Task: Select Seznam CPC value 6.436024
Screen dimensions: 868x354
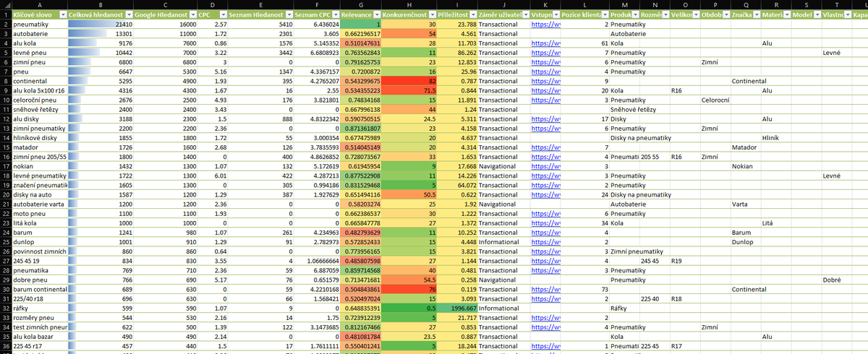Action: pyautogui.click(x=317, y=25)
